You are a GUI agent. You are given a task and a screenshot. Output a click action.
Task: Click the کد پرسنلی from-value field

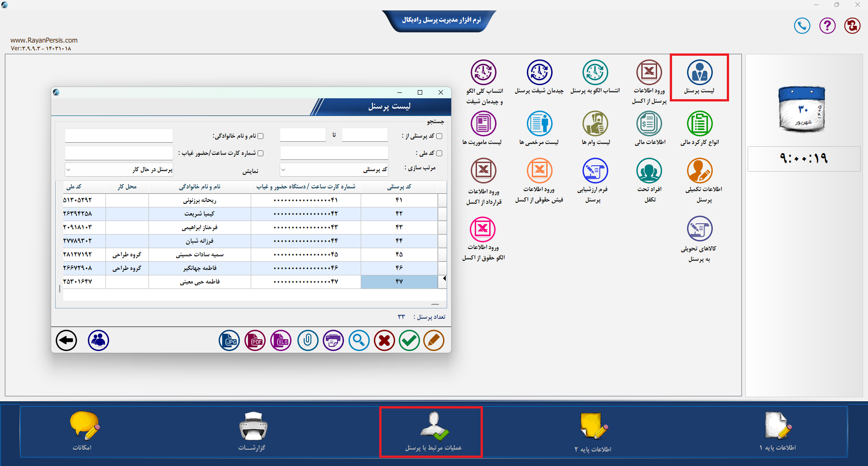point(365,135)
